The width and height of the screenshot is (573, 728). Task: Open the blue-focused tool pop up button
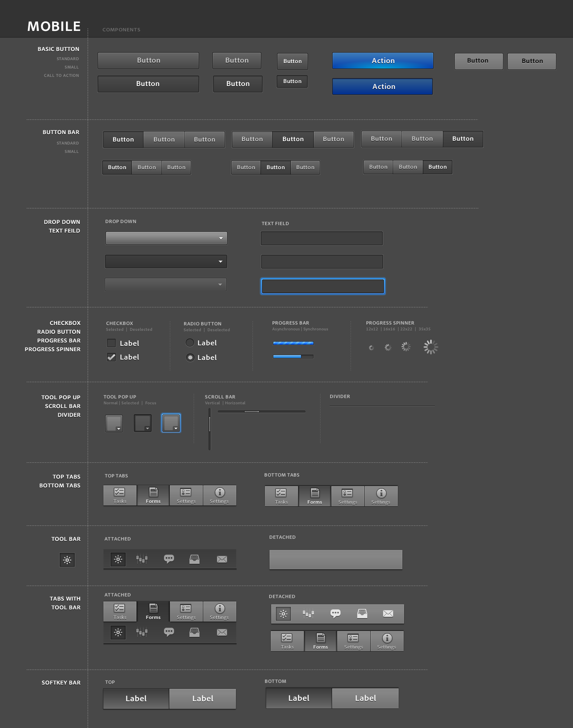[x=171, y=423]
